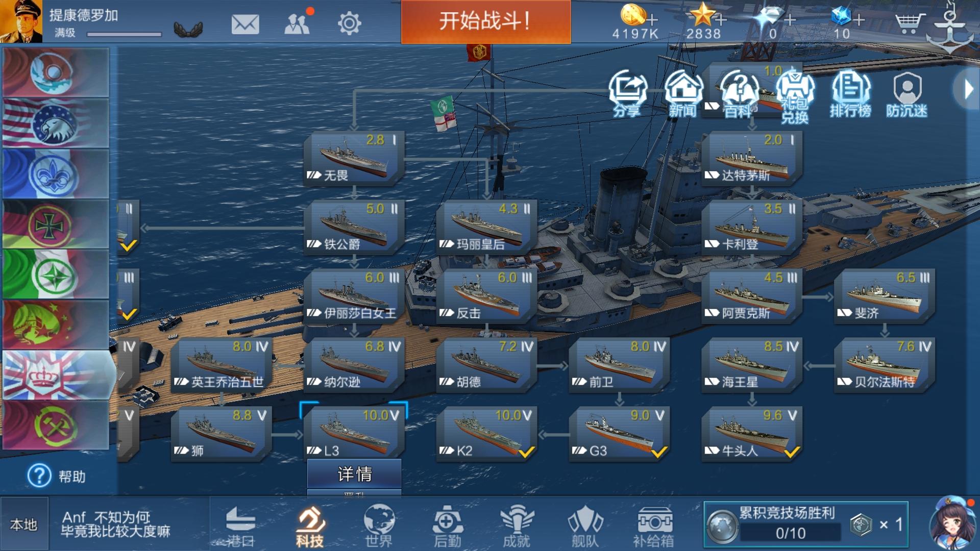Expand the right-side arrow panel

click(x=967, y=89)
